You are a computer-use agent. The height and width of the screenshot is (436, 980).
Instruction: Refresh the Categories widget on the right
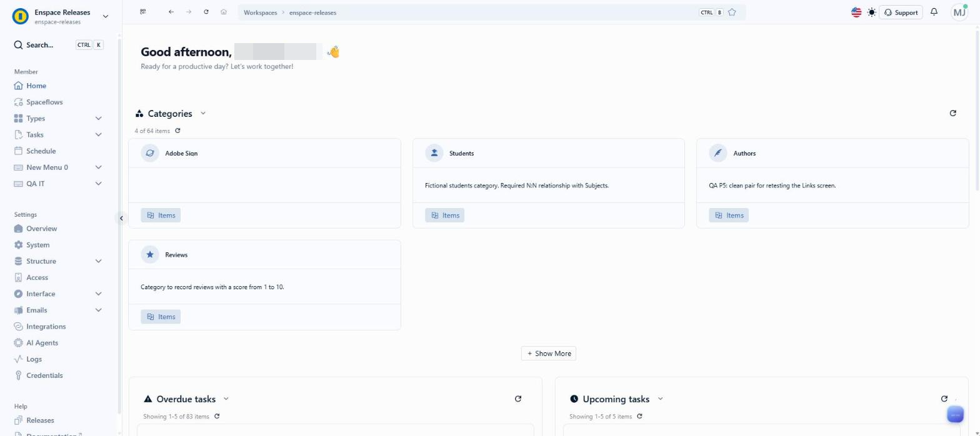tap(953, 113)
